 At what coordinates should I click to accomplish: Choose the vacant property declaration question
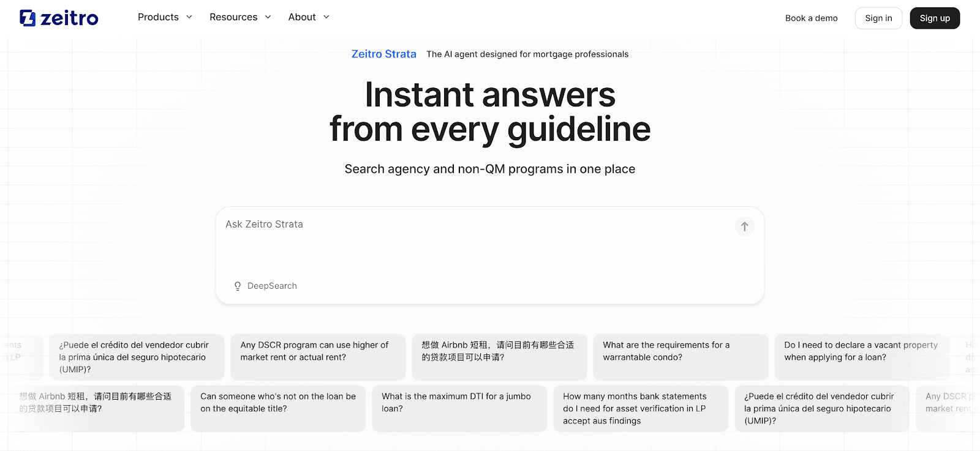click(x=862, y=357)
